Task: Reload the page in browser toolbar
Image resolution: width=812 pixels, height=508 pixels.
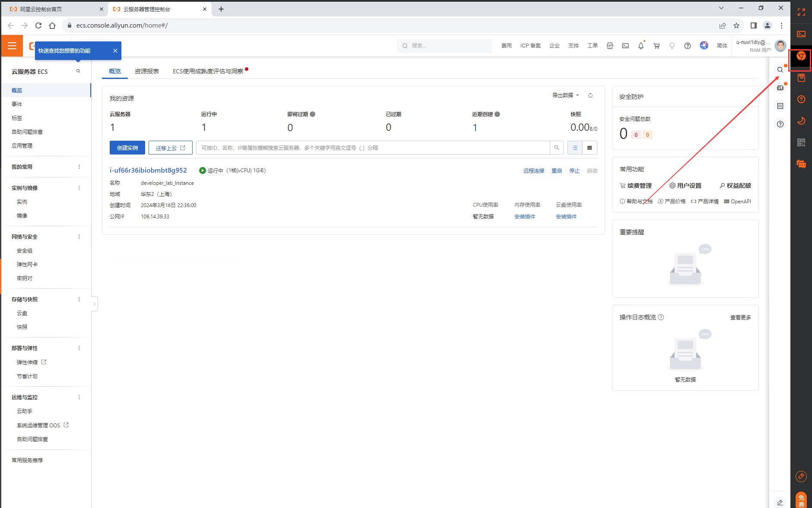Action: 38,25
